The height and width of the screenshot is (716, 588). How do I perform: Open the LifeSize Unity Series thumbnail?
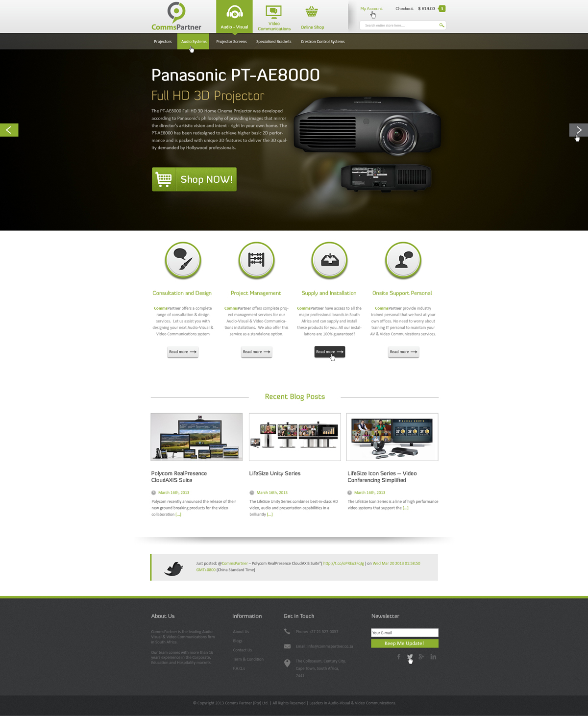coord(294,437)
